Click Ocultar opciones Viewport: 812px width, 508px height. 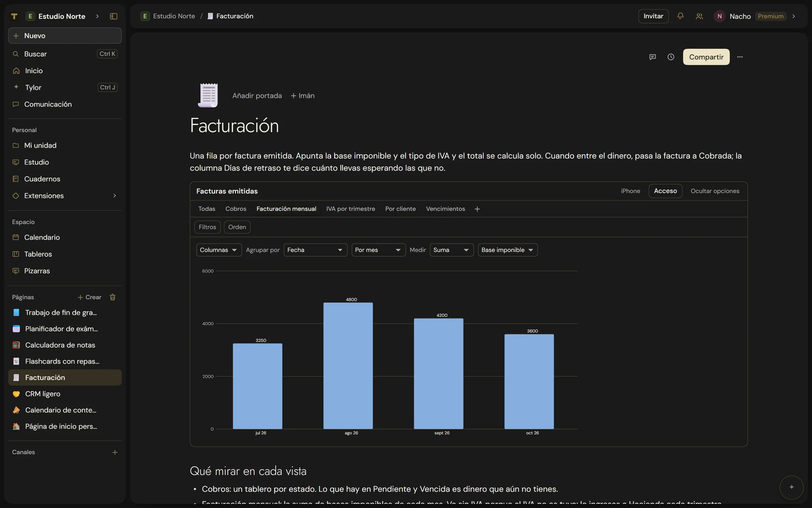(715, 191)
